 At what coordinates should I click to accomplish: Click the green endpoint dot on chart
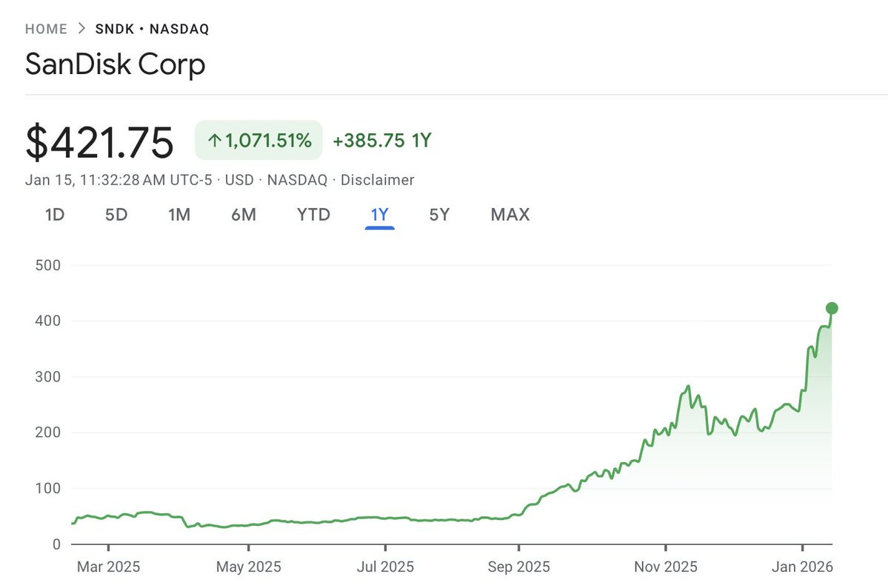832,308
